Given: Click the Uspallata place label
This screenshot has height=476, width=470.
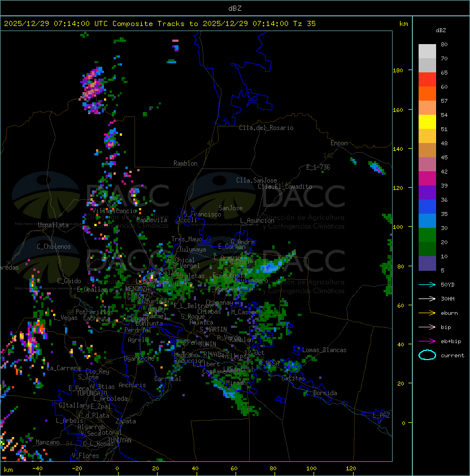Looking at the screenshot, I should point(53,225).
